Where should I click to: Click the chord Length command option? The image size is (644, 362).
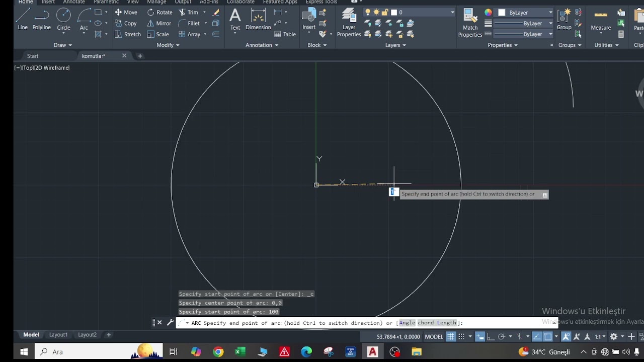tap(437, 323)
